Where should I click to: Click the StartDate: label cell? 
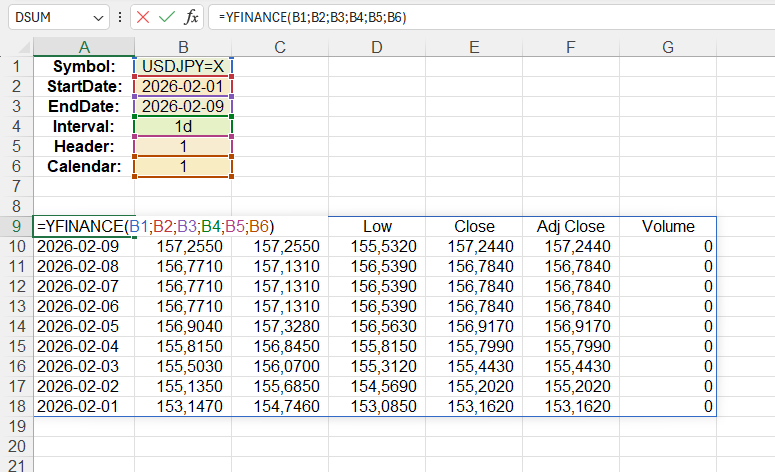(x=84, y=86)
